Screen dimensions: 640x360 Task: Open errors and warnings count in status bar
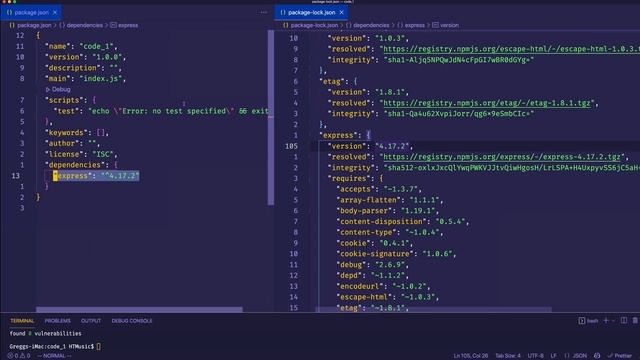pos(19,356)
